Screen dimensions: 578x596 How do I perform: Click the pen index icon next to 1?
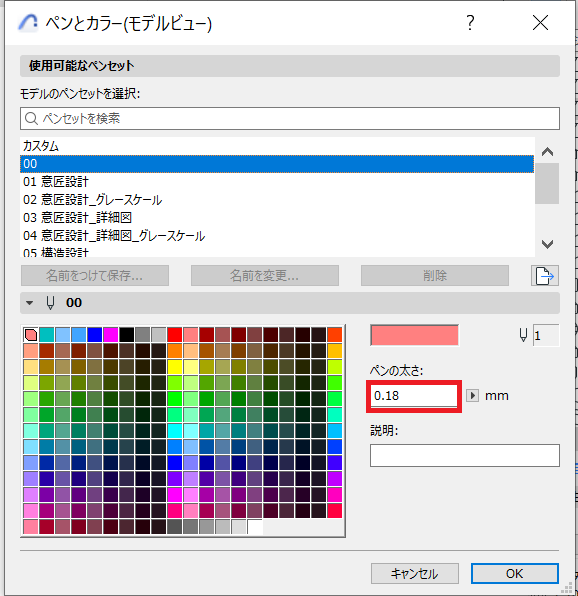(523, 335)
